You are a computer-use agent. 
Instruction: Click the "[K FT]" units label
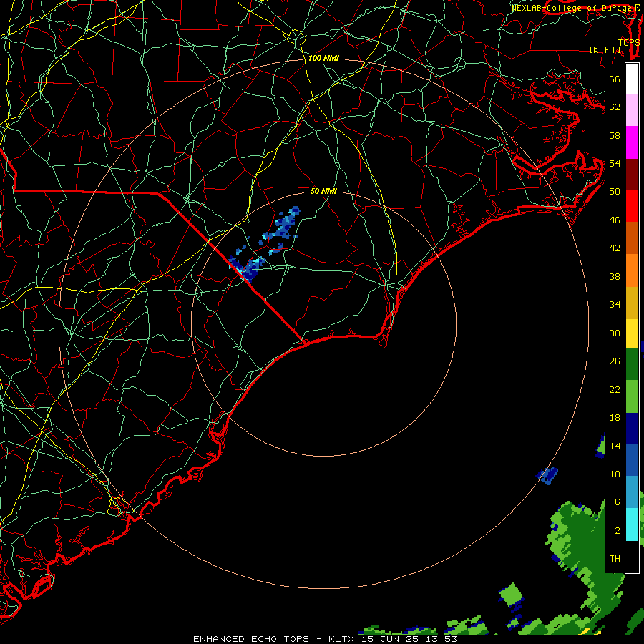605,49
